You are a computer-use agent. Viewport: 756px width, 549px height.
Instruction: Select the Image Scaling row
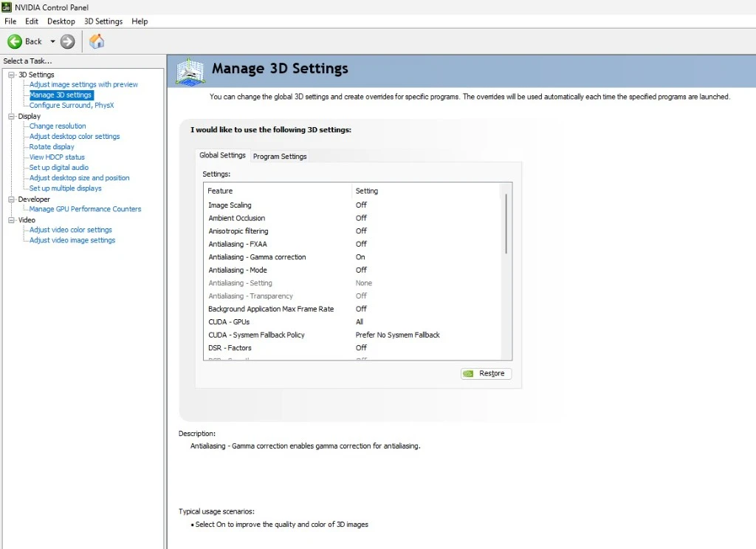click(352, 205)
